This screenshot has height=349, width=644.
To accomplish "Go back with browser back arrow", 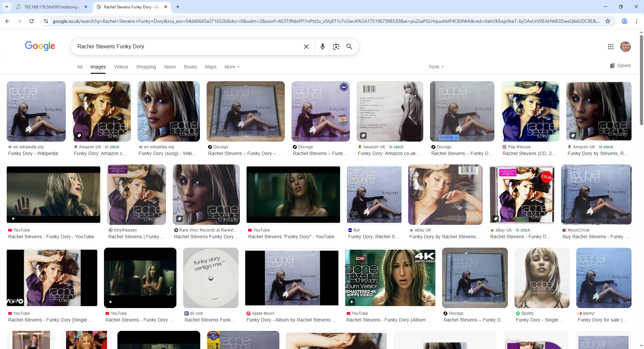I will [7, 21].
